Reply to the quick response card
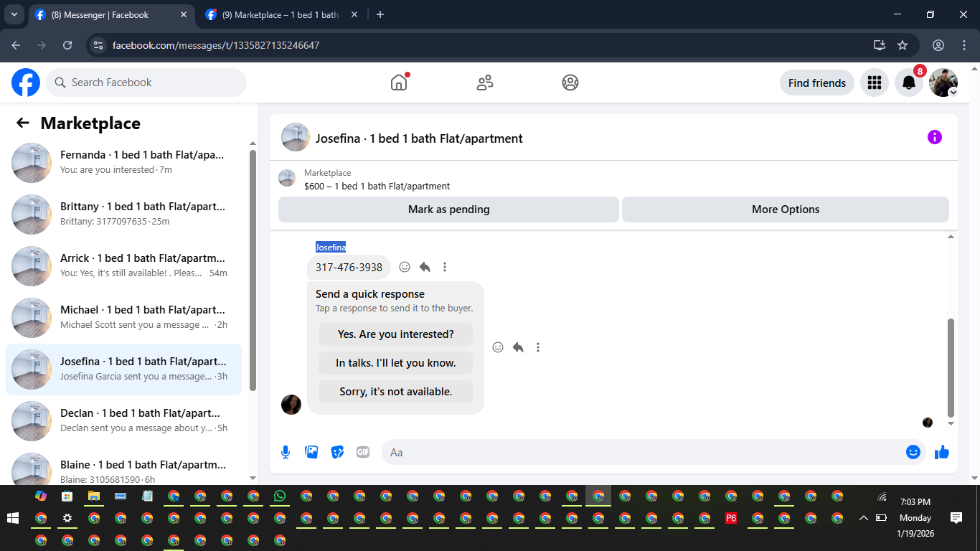980x551 pixels. (518, 347)
